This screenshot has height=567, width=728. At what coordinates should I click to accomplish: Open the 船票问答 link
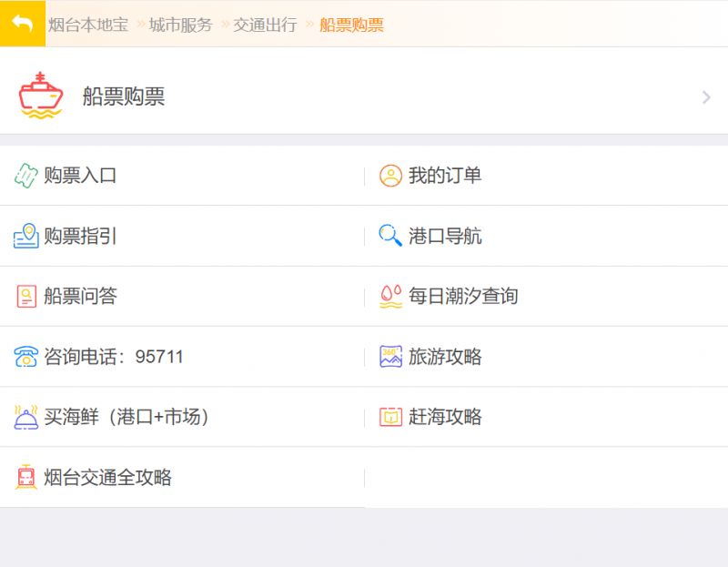(x=80, y=297)
